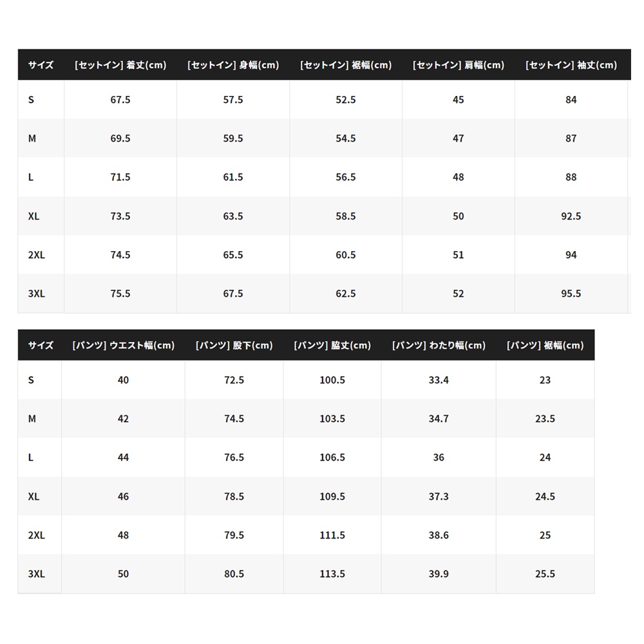Select the XL pants inseam value 78.5
Image resolution: width=644 pixels, height=644 pixels.
pos(234,497)
